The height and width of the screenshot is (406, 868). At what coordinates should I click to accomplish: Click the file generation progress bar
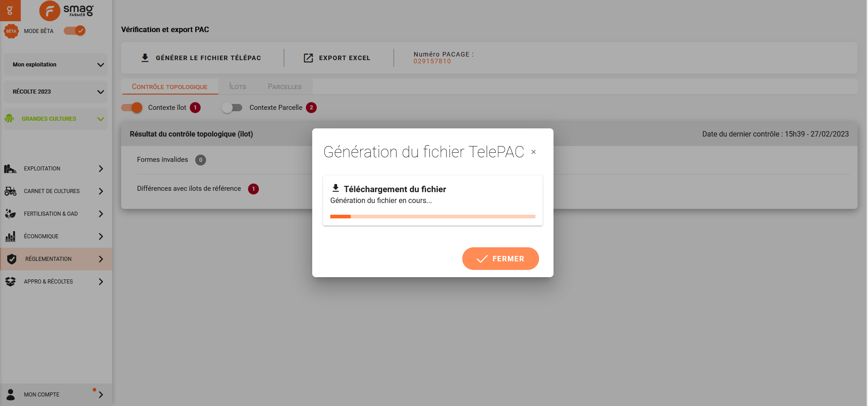coord(432,217)
